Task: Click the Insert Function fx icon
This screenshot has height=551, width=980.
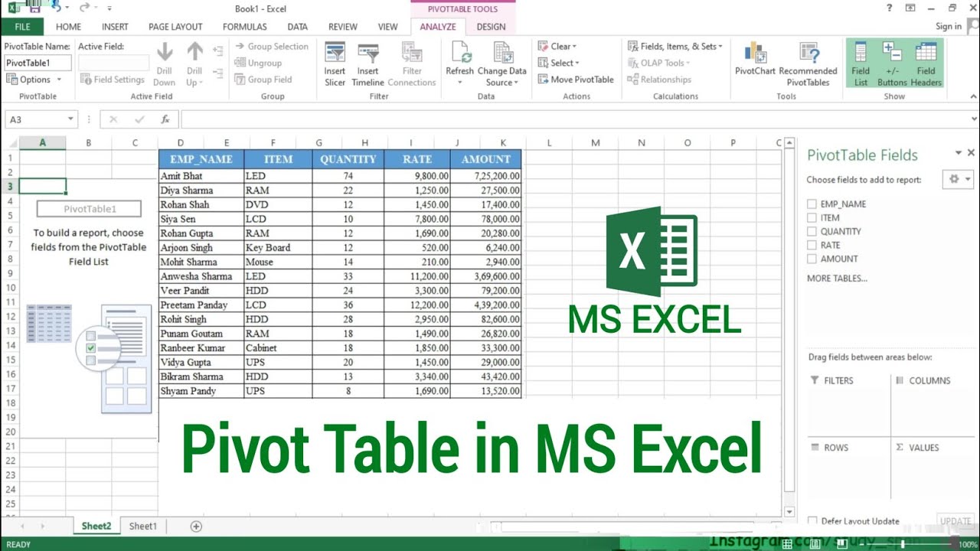Action: point(165,119)
